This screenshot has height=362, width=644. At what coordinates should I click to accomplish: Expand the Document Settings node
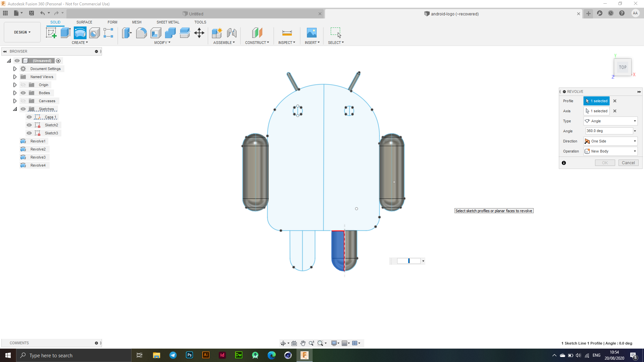pos(15,69)
